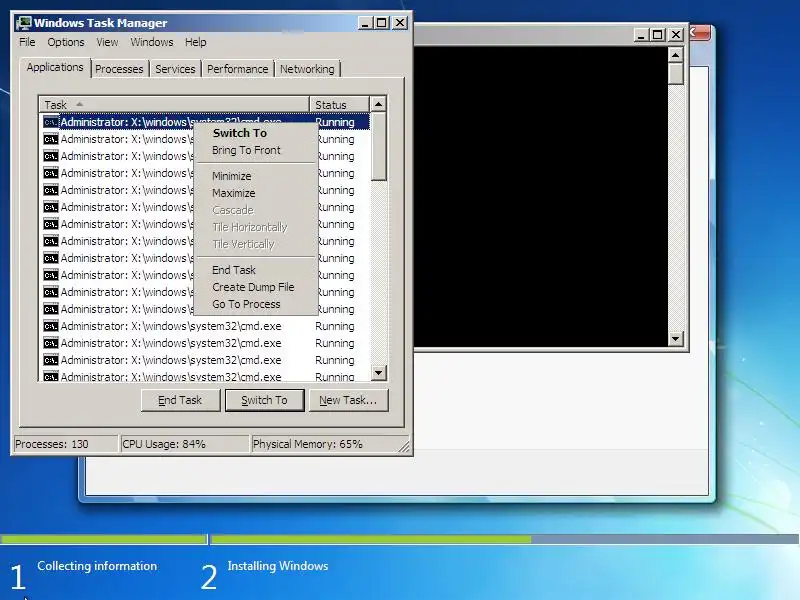Image resolution: width=800 pixels, height=600 pixels.
Task: Click the New Task... button
Action: coord(348,400)
